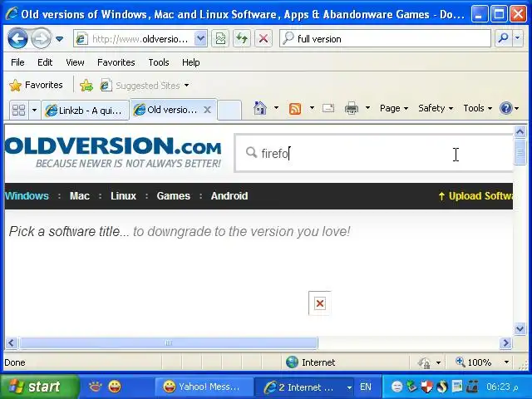This screenshot has width=532, height=399.
Task: Click the EN language bar indicator
Action: click(366, 387)
